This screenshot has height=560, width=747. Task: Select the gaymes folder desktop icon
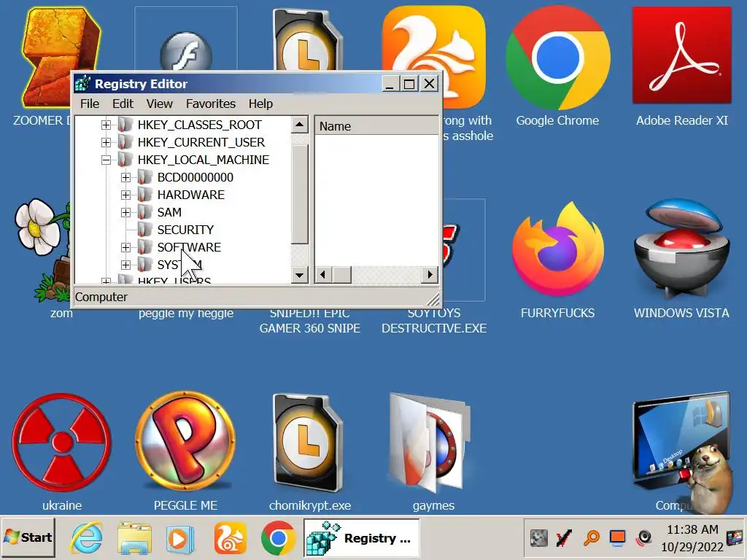coord(431,443)
